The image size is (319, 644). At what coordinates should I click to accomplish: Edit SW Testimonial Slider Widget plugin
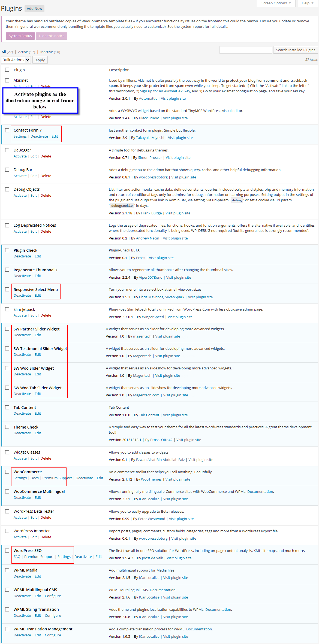[x=38, y=355]
